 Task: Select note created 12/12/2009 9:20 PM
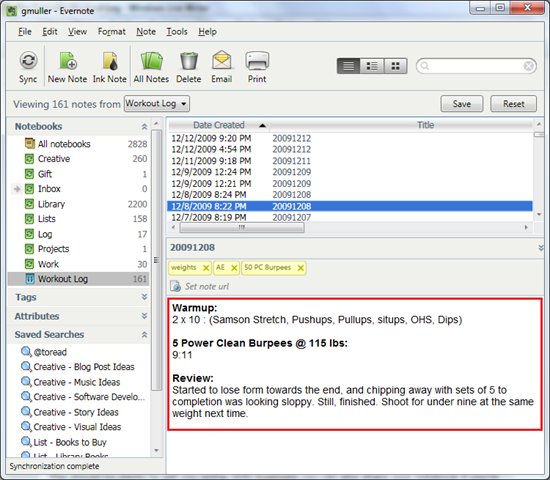350,138
